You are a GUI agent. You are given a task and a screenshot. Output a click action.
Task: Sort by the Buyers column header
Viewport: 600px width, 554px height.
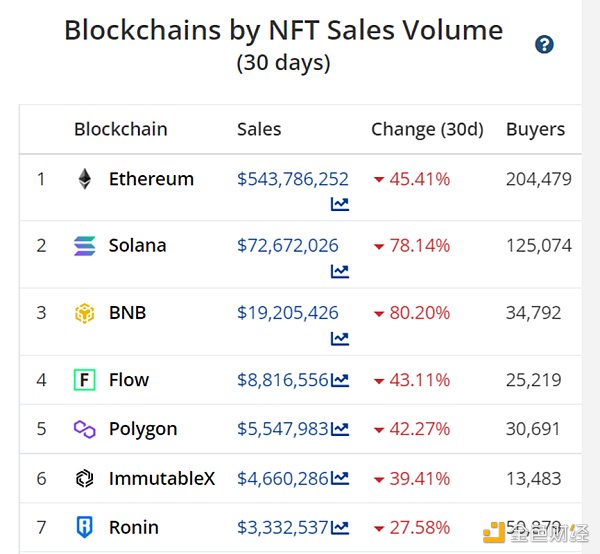click(535, 129)
